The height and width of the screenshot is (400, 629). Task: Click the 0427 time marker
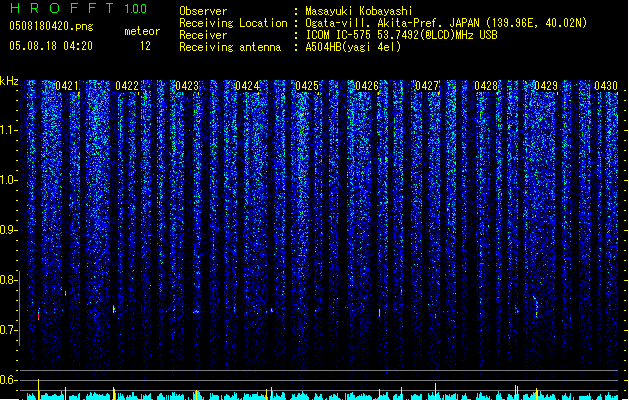click(427, 86)
